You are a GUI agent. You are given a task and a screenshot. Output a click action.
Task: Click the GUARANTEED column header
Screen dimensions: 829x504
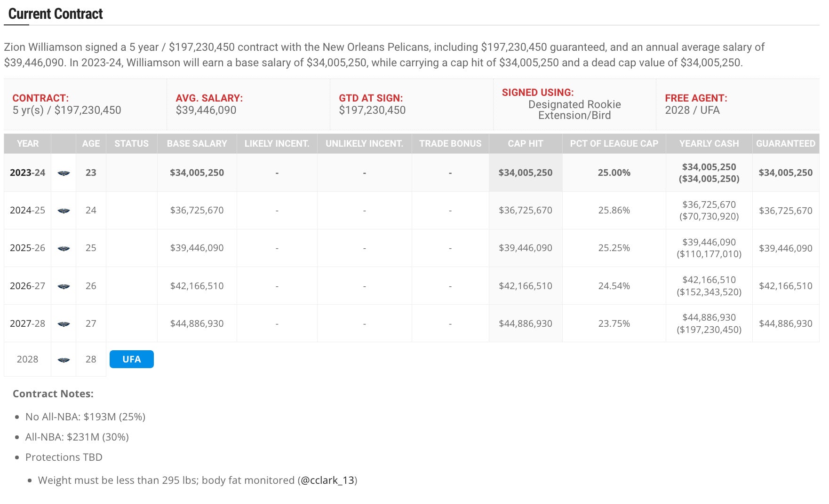[785, 143]
